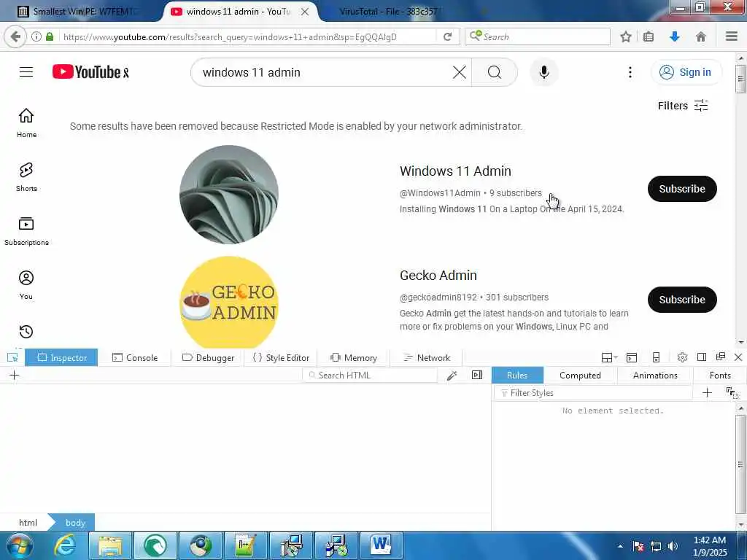747x560 pixels.
Task: Open the Fonts sidebar tab
Action: point(719,376)
